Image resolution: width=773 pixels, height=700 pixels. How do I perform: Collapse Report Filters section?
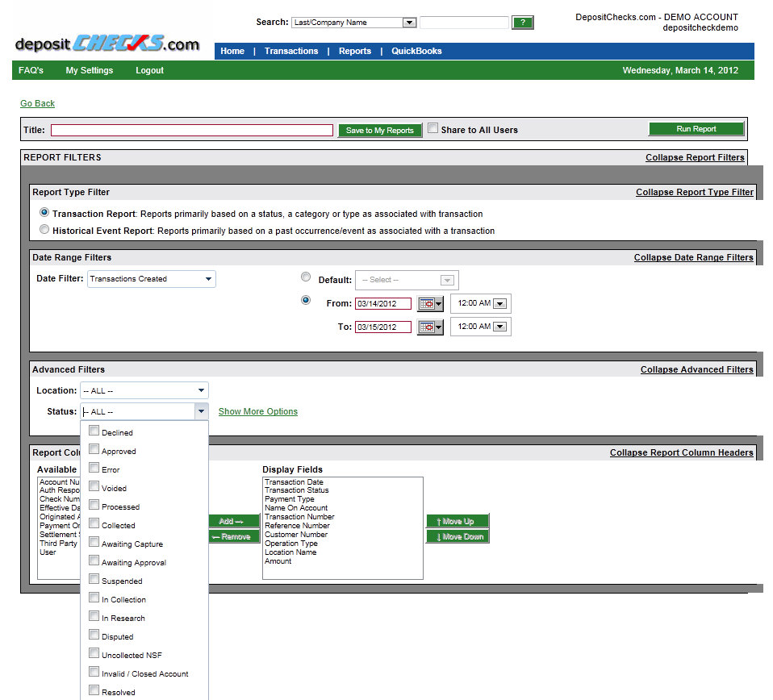coord(695,157)
